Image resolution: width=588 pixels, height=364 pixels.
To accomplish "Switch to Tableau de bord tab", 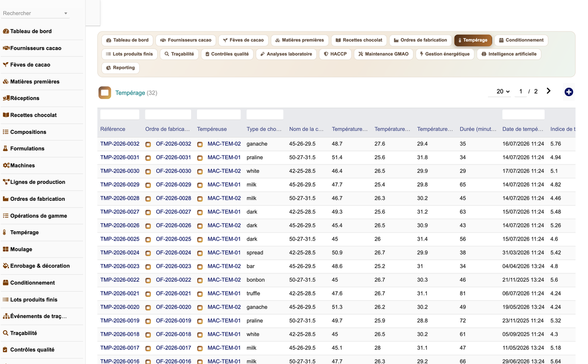I will click(127, 40).
